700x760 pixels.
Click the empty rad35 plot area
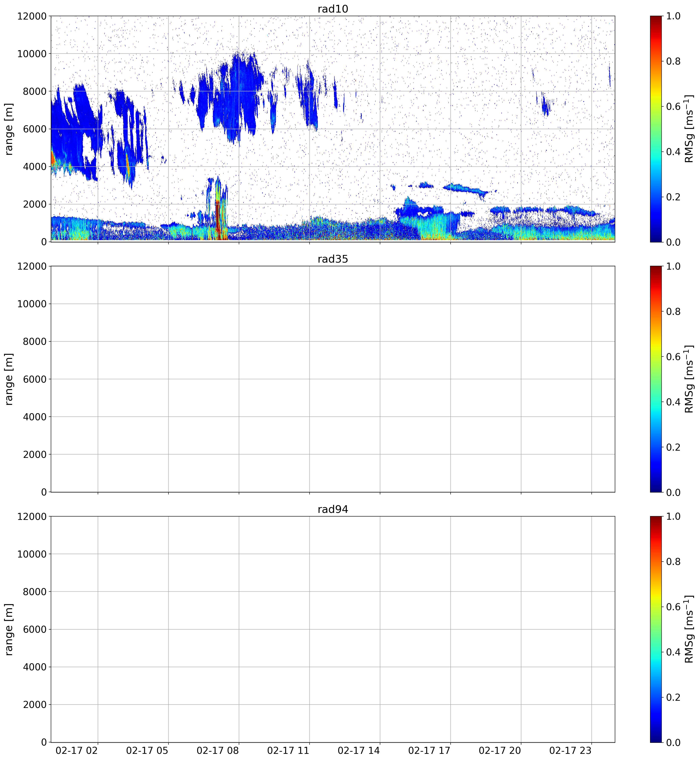[332, 379]
